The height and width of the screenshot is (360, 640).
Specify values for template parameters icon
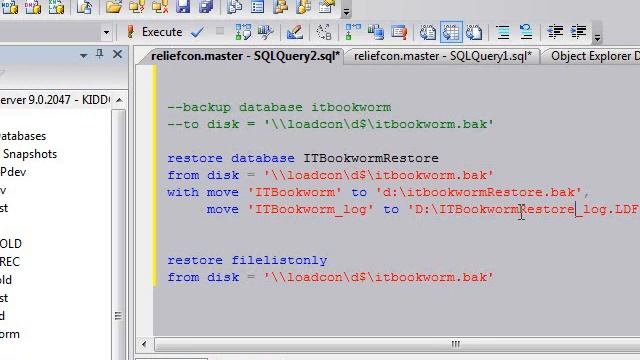tap(324, 32)
